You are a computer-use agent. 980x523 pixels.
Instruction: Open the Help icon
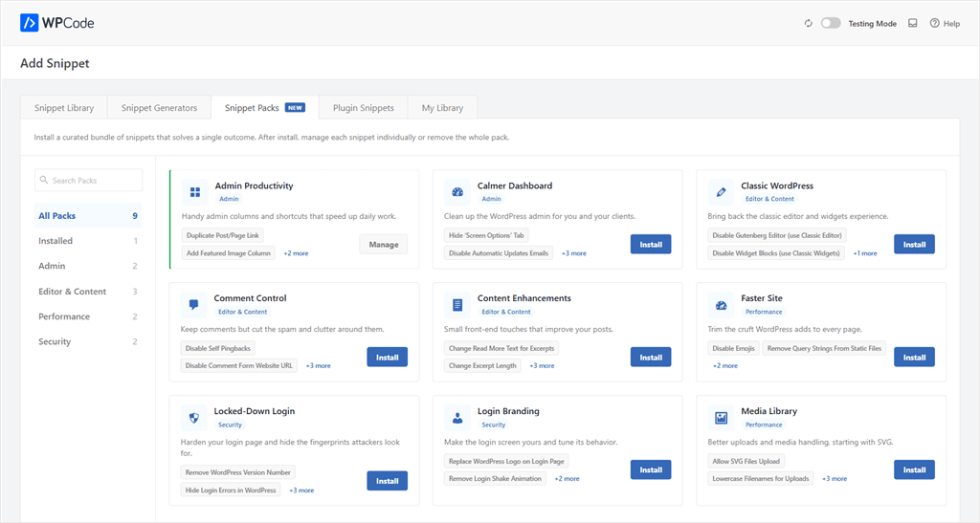pyautogui.click(x=934, y=23)
